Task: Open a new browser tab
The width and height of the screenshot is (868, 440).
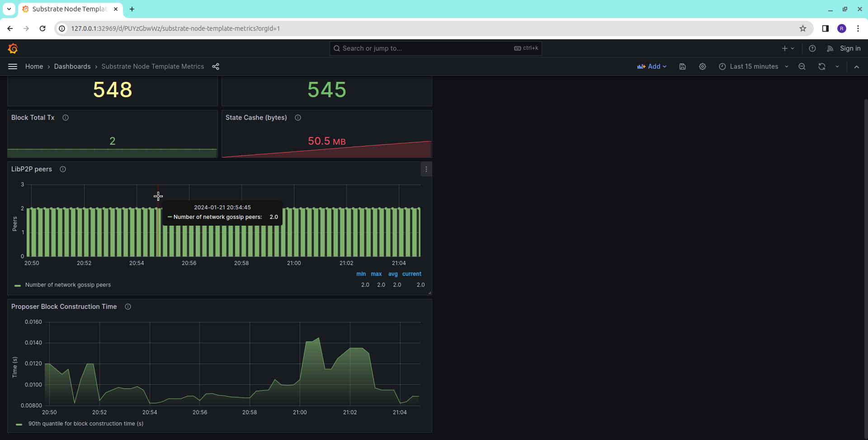Action: [132, 9]
